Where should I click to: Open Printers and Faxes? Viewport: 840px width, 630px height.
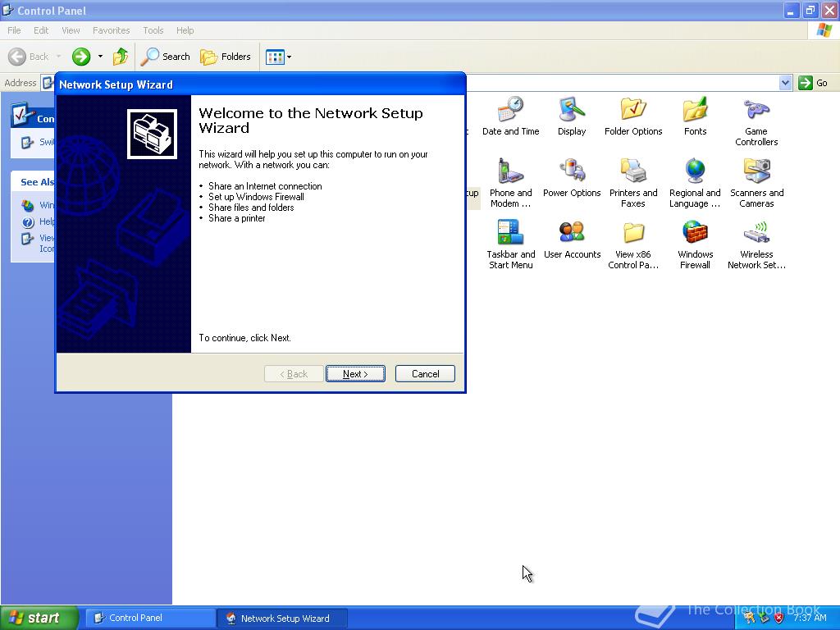click(x=633, y=175)
